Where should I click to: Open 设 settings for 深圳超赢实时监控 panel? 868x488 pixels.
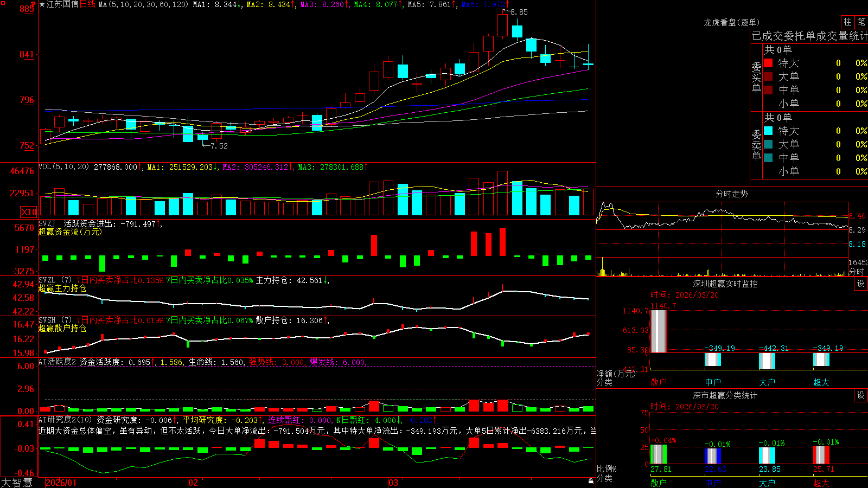861,284
